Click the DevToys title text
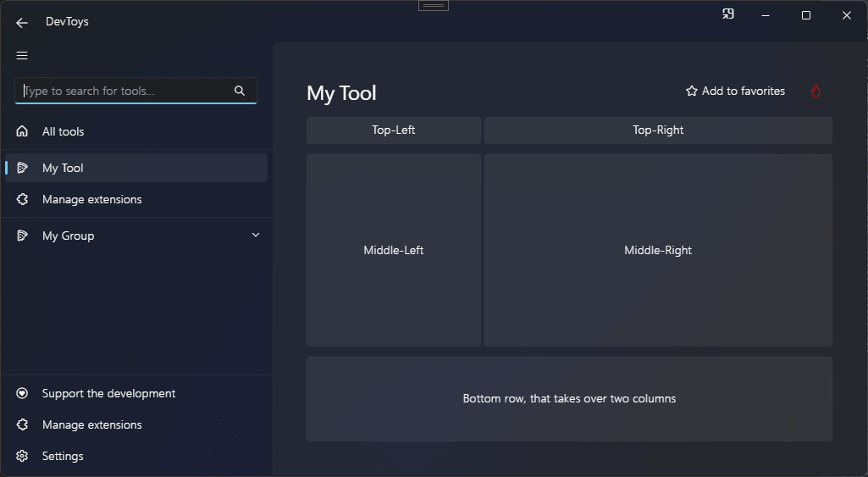Image resolution: width=868 pixels, height=477 pixels. (67, 22)
